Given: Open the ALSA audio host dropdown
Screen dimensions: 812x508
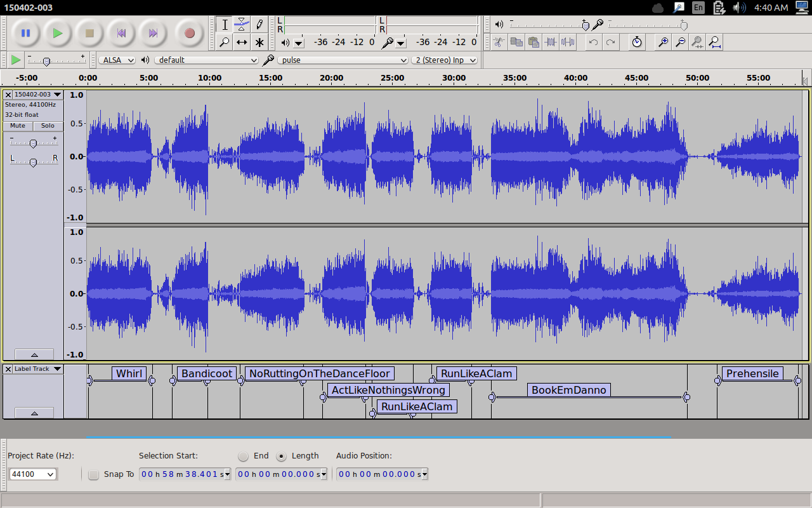Looking at the screenshot, I should [x=117, y=60].
